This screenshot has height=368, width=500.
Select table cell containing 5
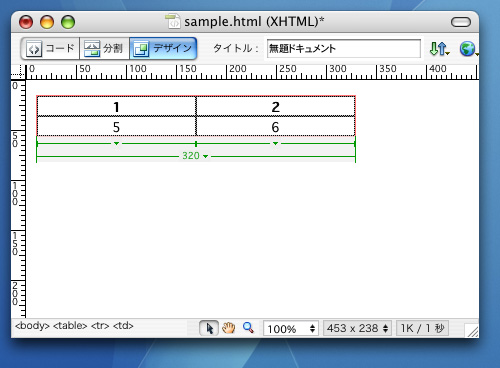pyautogui.click(x=116, y=127)
